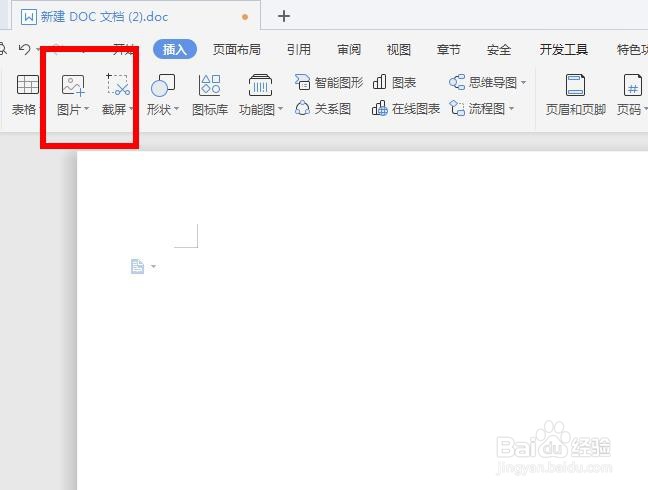This screenshot has height=490, width=648.
Task: Click inside the blank document page
Action: (362, 321)
